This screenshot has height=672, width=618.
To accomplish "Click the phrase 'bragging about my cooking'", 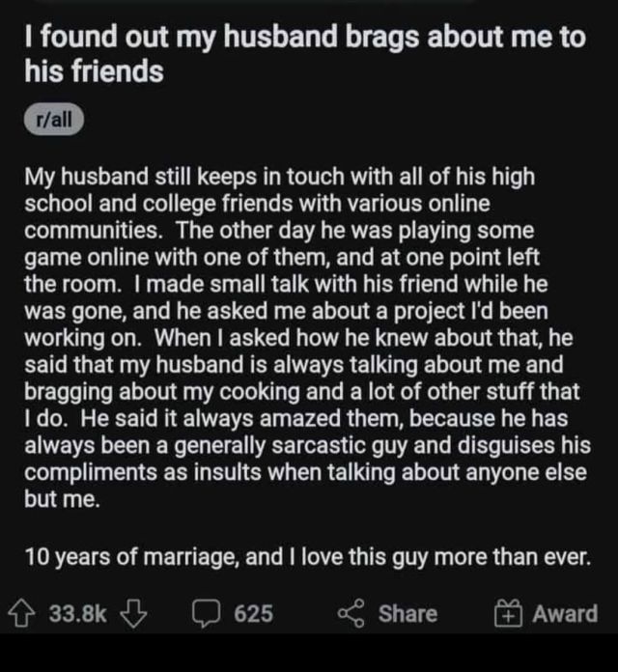I will (x=162, y=392).
